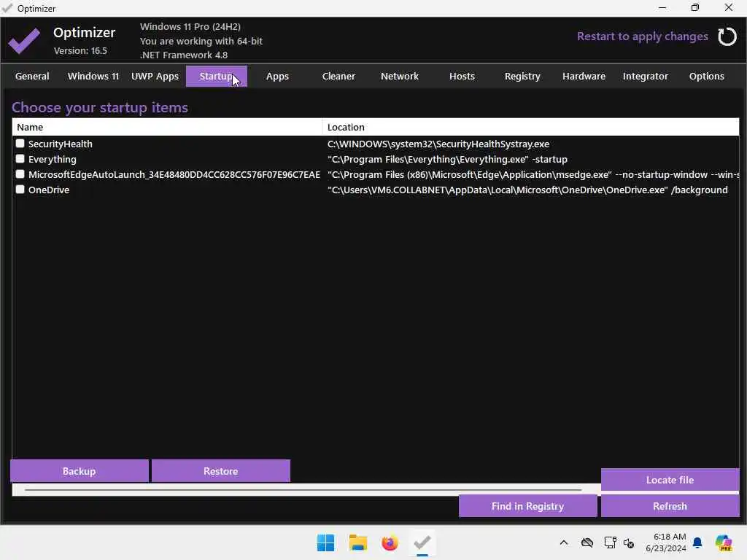Image resolution: width=747 pixels, height=560 pixels.
Task: Click the Locate file button
Action: [670, 480]
